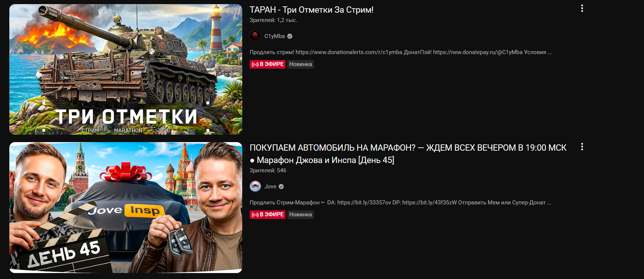644x279 pixels.
Task: Click the Новинка tag under C1yMba's stream
Action: (300, 64)
